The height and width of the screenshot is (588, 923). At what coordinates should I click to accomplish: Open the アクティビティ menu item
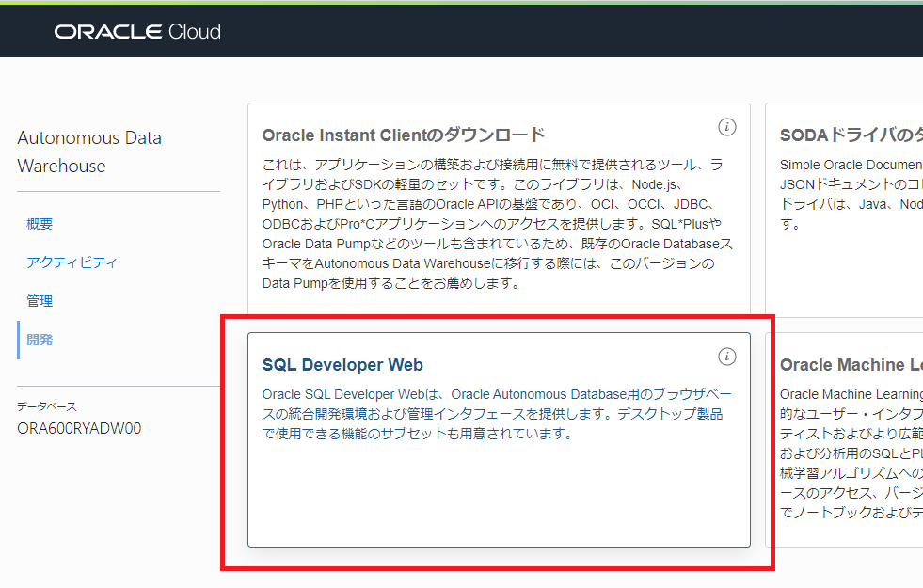click(72, 262)
